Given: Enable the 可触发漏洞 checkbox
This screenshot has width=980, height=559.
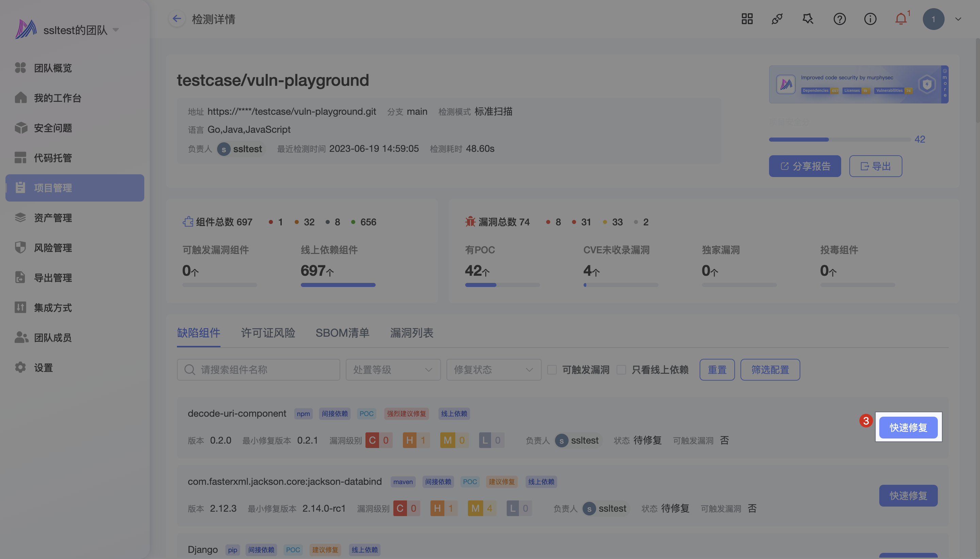Looking at the screenshot, I should click(552, 370).
